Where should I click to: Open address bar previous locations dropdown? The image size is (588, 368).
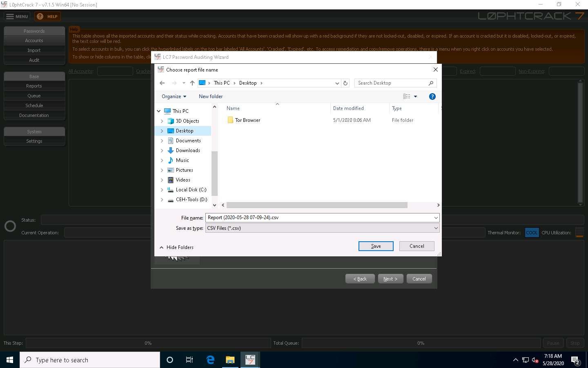pos(337,83)
